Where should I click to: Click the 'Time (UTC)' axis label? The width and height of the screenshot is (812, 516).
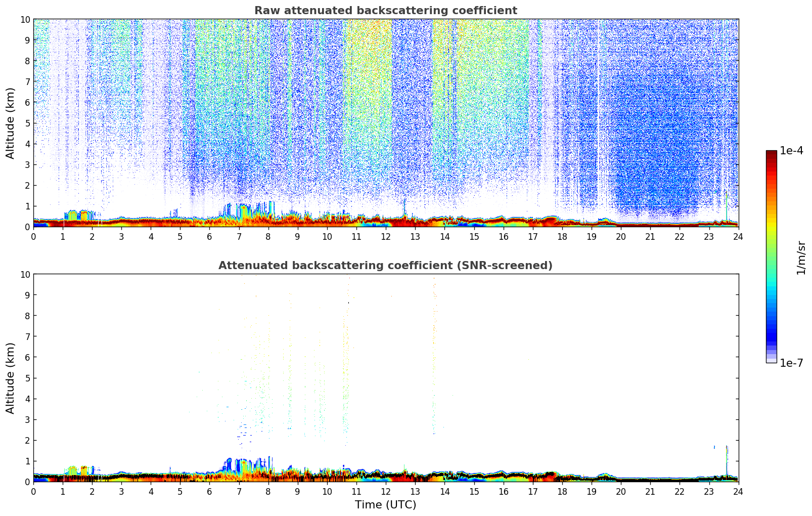tap(385, 504)
